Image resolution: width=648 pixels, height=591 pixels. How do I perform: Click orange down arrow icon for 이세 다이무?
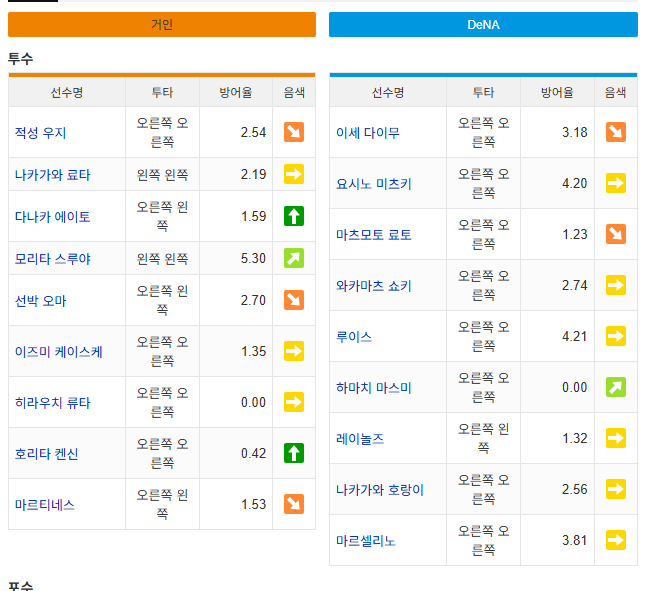point(616,132)
